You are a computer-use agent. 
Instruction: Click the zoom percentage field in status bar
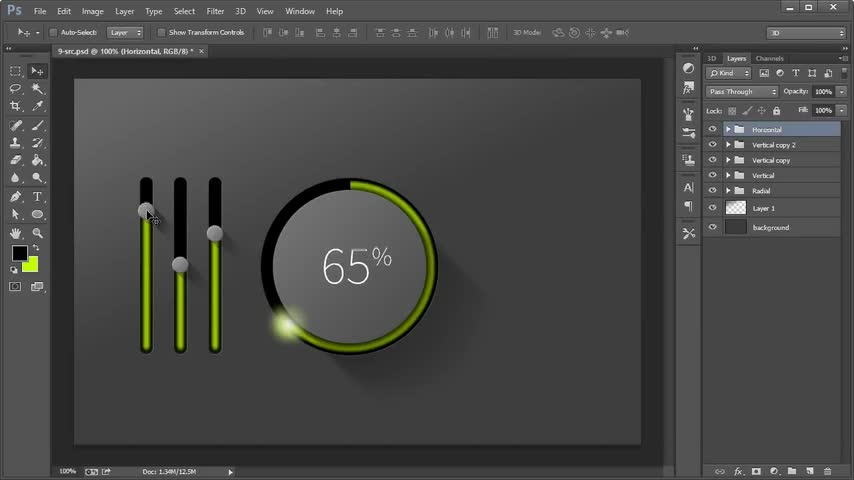(x=68, y=471)
